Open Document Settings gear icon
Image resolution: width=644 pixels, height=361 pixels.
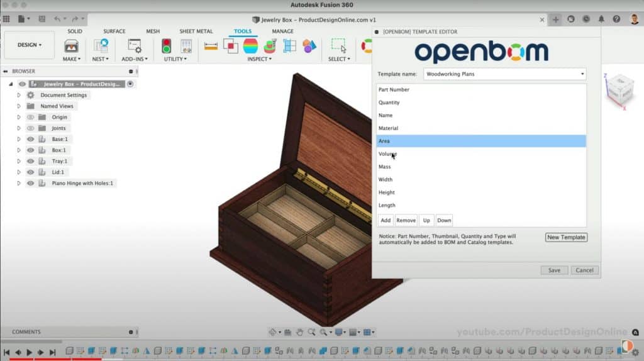point(30,95)
